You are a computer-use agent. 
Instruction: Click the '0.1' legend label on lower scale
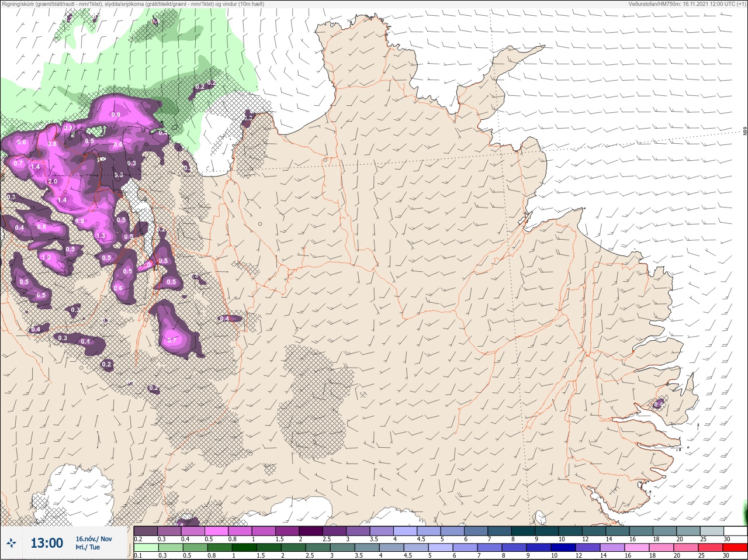(x=138, y=555)
